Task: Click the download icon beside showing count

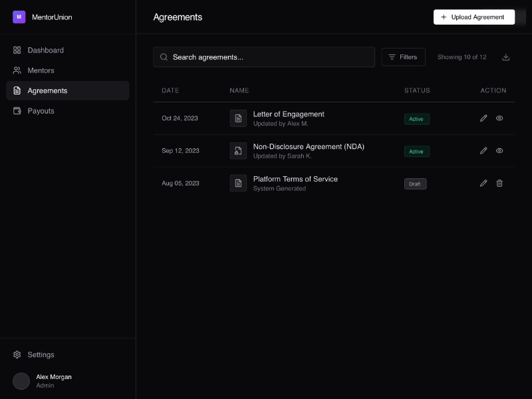Action: pyautogui.click(x=505, y=57)
